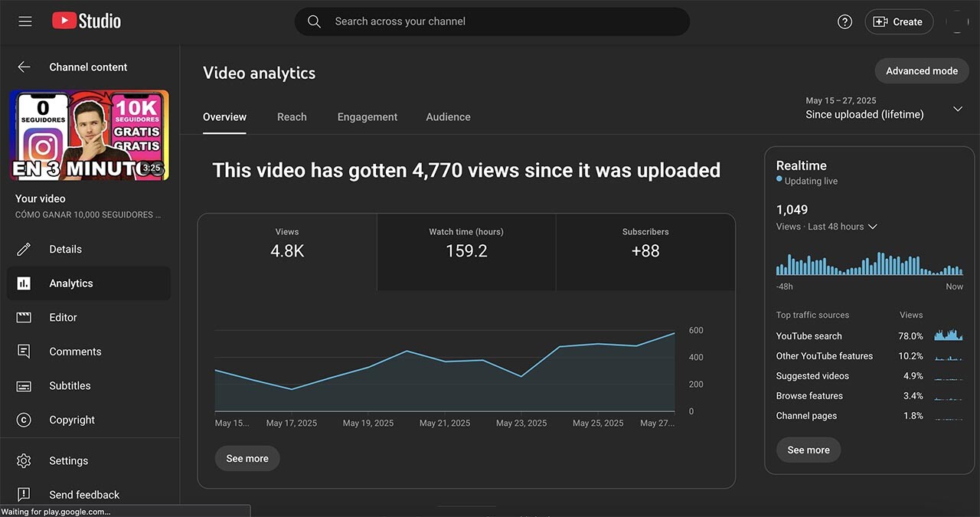The height and width of the screenshot is (517, 980).
Task: Click the Create button
Action: coord(899,21)
